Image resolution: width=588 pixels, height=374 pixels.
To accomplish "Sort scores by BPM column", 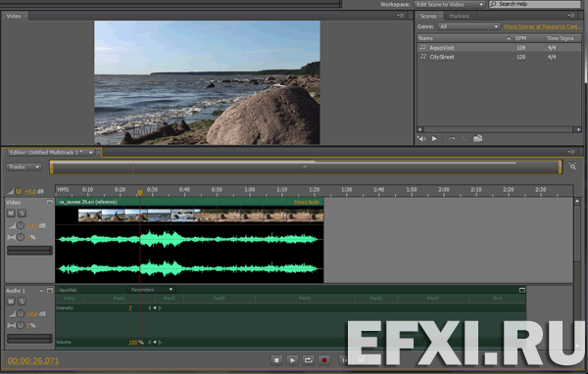I will coord(520,38).
